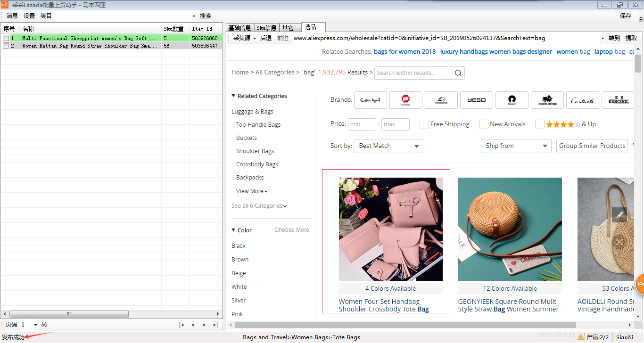The image size is (644, 343).
Task: Click the max price input field
Action: point(396,124)
